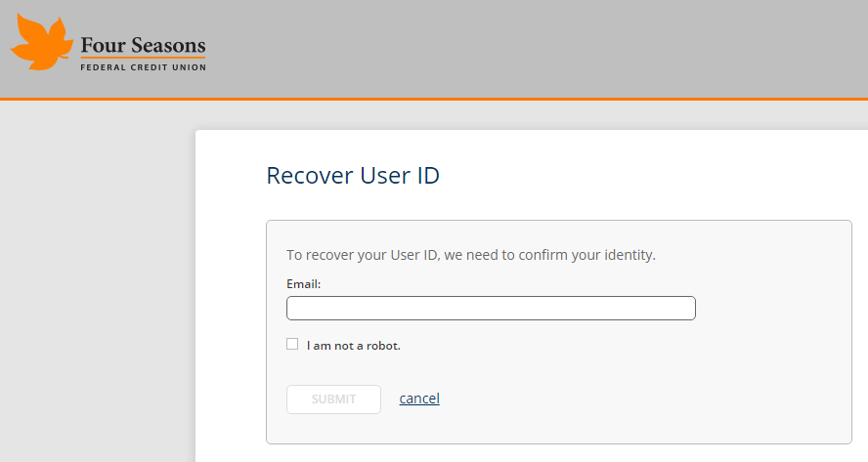Click the Federal Credit Union tagline

(144, 67)
